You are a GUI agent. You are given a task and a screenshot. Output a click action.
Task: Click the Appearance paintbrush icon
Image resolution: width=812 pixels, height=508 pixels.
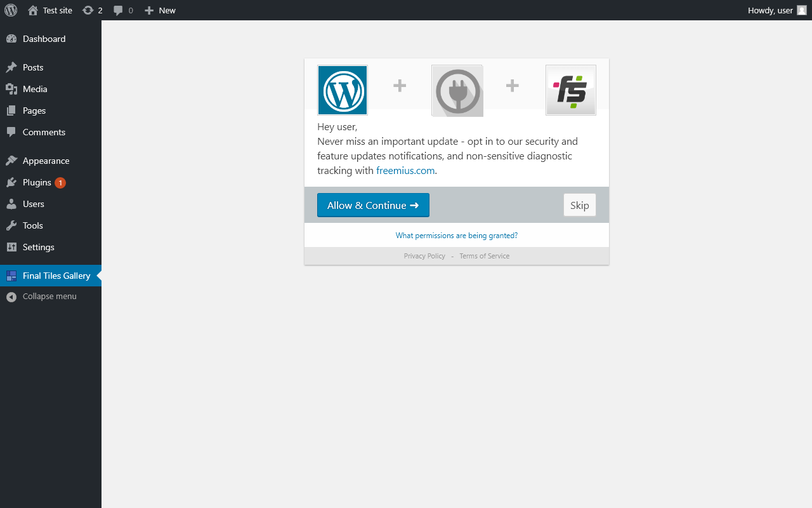pyautogui.click(x=11, y=161)
